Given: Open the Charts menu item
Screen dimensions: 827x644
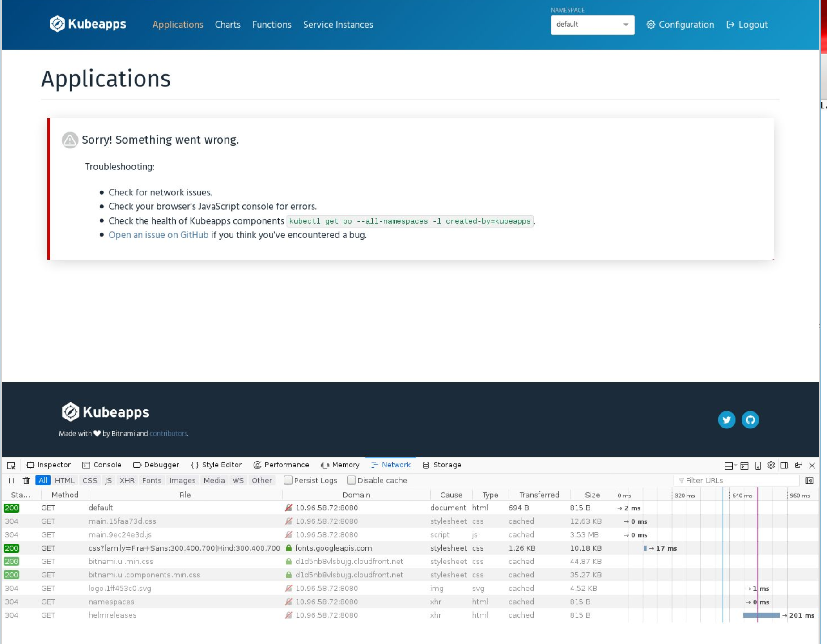Looking at the screenshot, I should (228, 25).
